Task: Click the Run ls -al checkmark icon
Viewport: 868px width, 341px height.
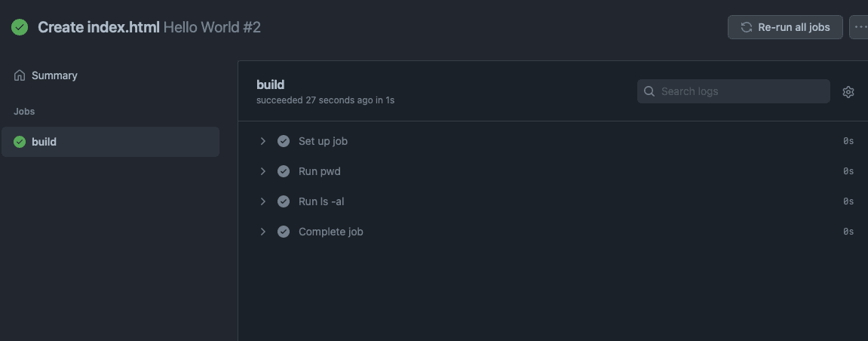Action: (x=284, y=201)
